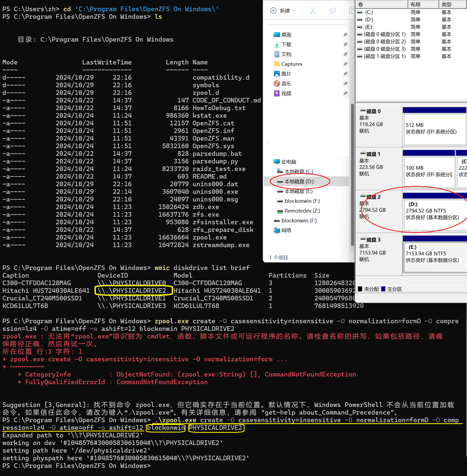Unpin 桌面 using its pin icon
Screen dimensions: 467x476
(x=345, y=35)
